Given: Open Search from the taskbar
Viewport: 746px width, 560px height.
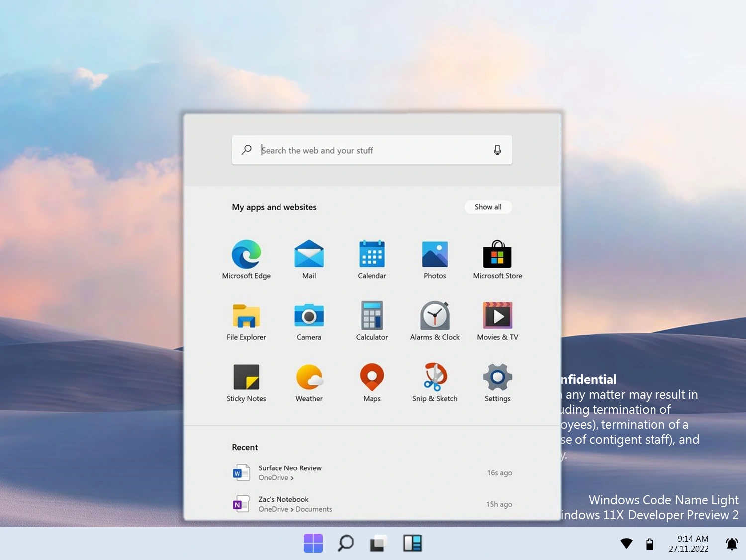Looking at the screenshot, I should [x=346, y=543].
